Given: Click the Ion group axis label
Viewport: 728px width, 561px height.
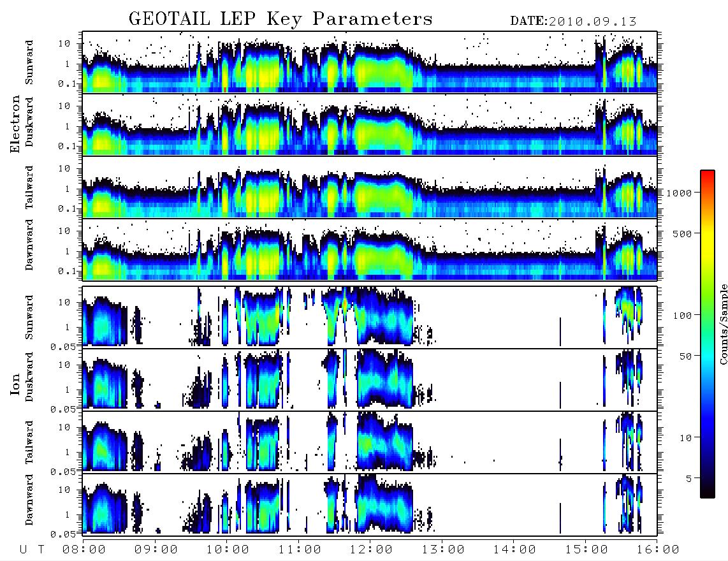Looking at the screenshot, I should [15, 384].
